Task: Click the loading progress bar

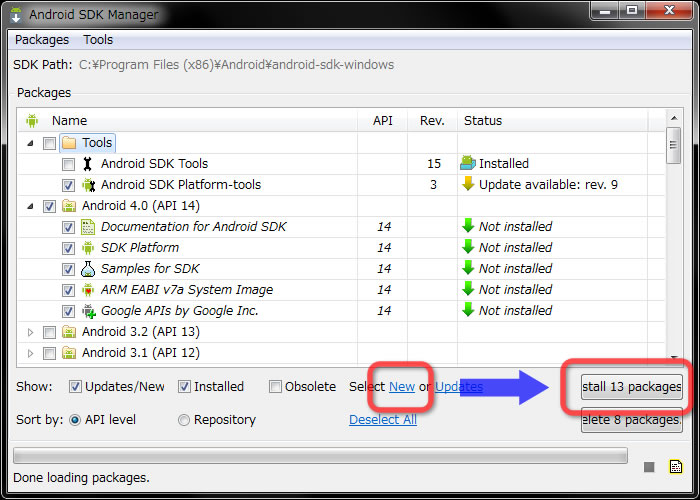Action: click(x=320, y=456)
